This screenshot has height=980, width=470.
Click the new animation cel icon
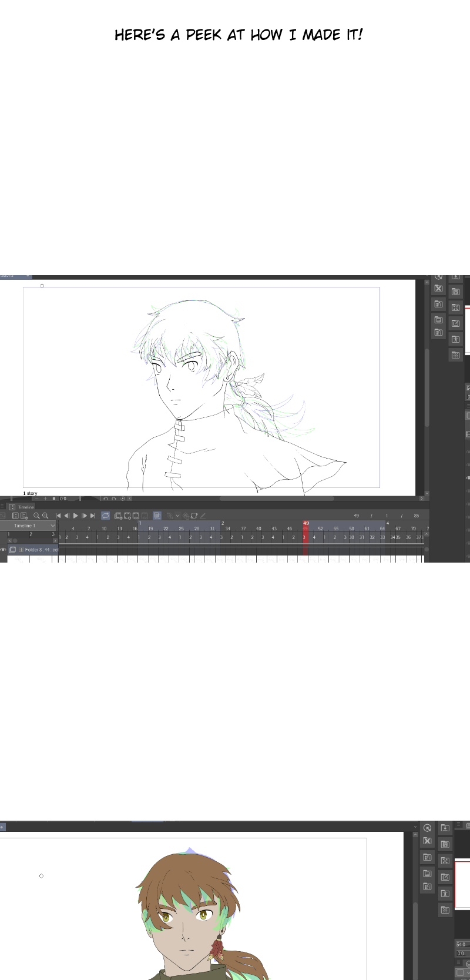click(x=118, y=516)
